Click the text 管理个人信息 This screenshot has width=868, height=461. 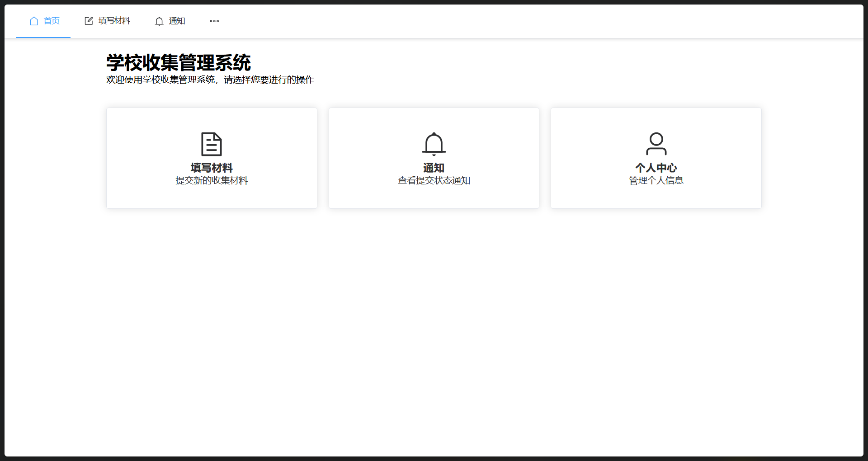pos(656,180)
